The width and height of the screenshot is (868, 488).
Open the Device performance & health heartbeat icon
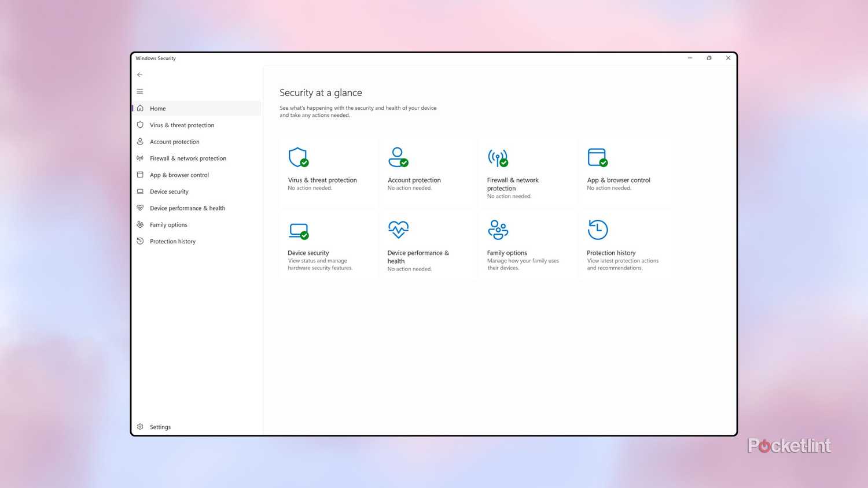[398, 230]
